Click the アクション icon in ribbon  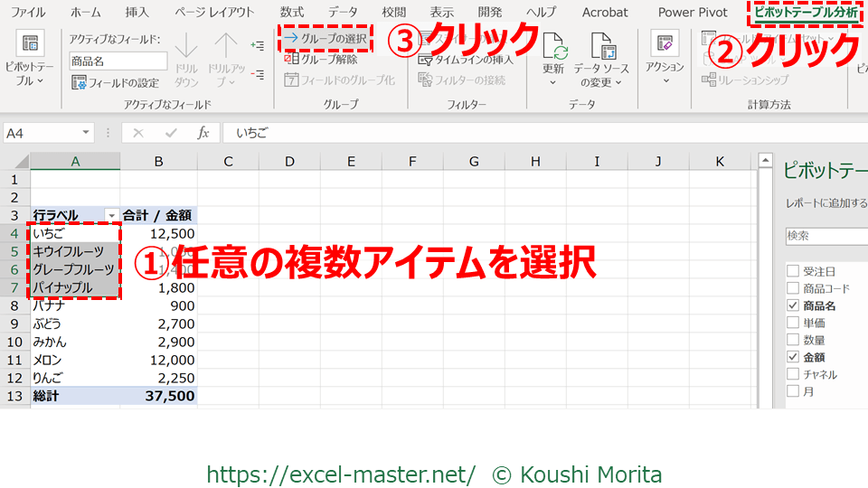tap(665, 43)
